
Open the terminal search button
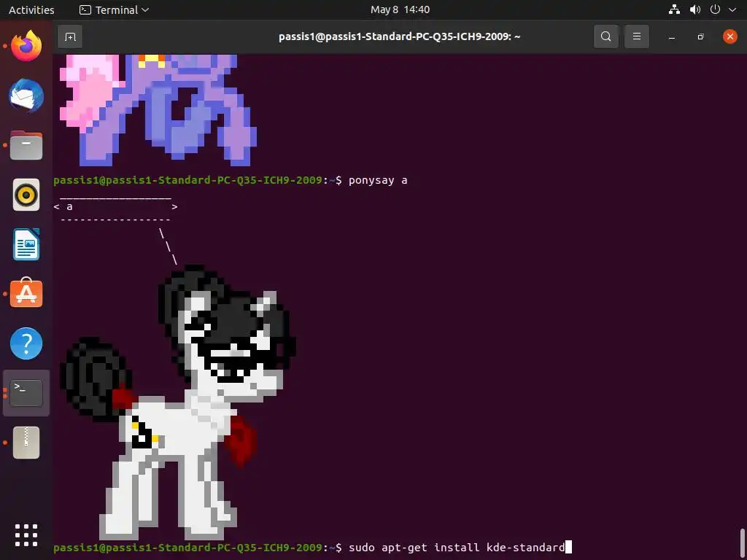point(605,36)
